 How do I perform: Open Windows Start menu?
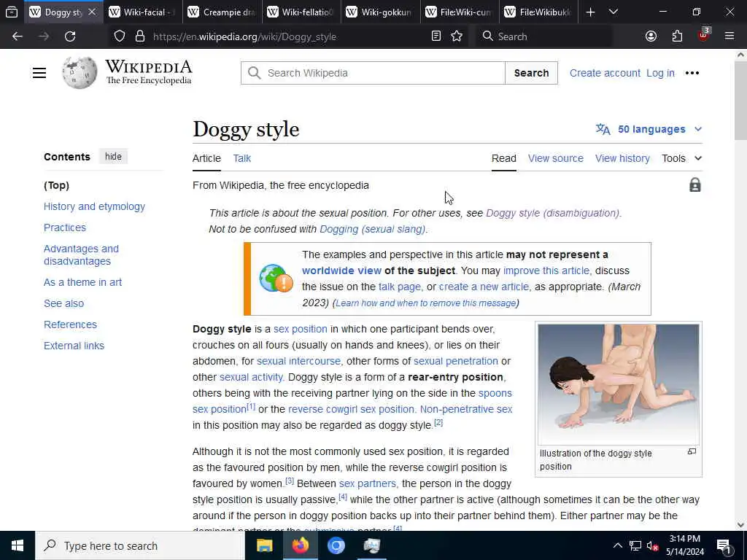[x=18, y=545]
